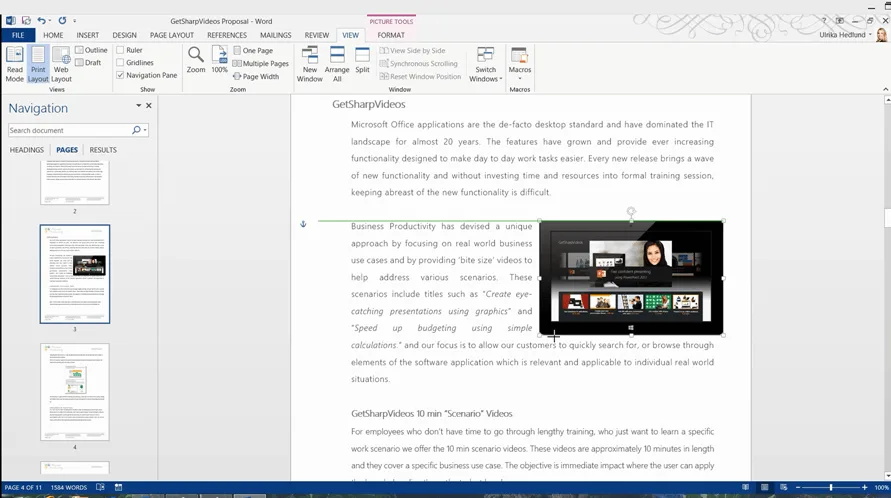Open the INSERT tab
Screen dimensions: 891x498
(x=88, y=35)
